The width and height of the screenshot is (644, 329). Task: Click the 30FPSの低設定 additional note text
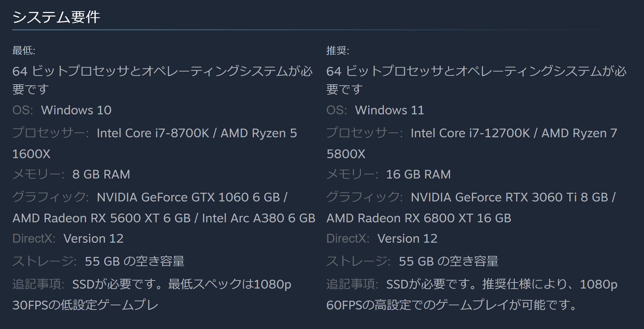coord(85,305)
